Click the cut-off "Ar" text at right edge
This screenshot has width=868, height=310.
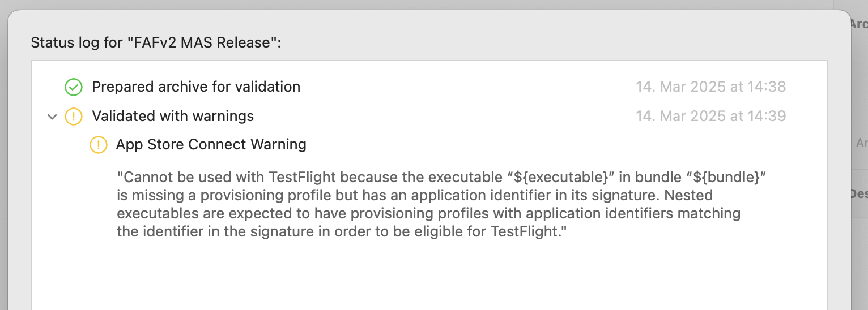coord(861,143)
